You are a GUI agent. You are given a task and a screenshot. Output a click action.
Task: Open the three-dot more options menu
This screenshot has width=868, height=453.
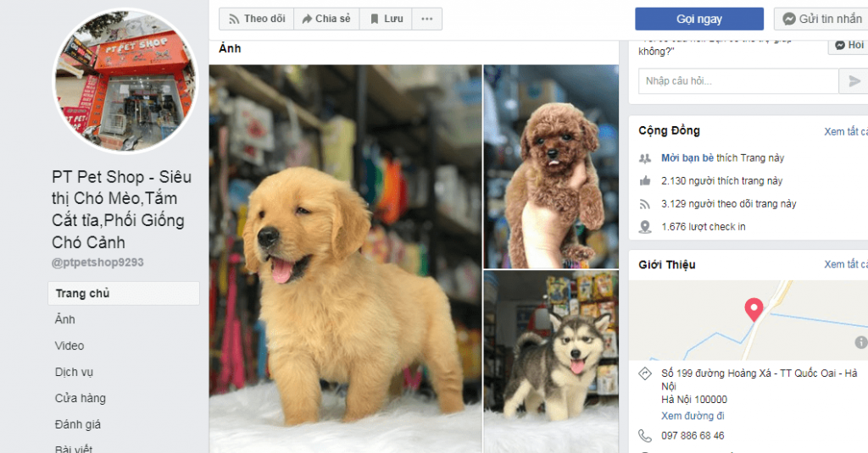click(x=427, y=19)
